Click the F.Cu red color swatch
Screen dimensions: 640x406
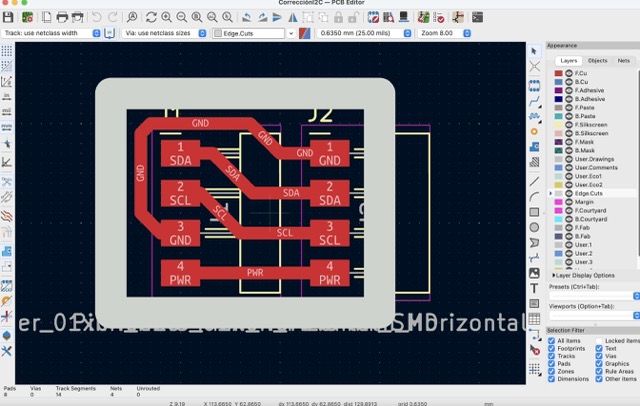click(558, 73)
